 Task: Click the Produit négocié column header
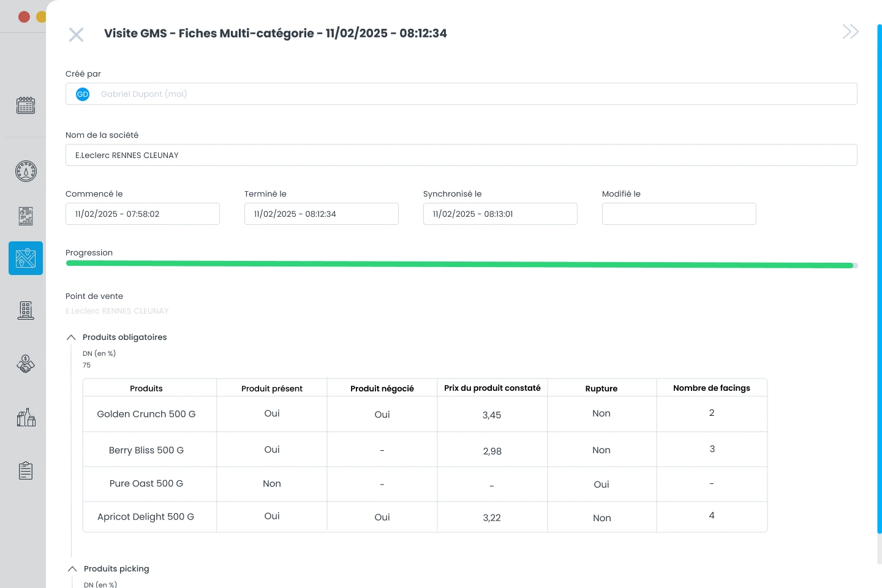[x=382, y=388]
